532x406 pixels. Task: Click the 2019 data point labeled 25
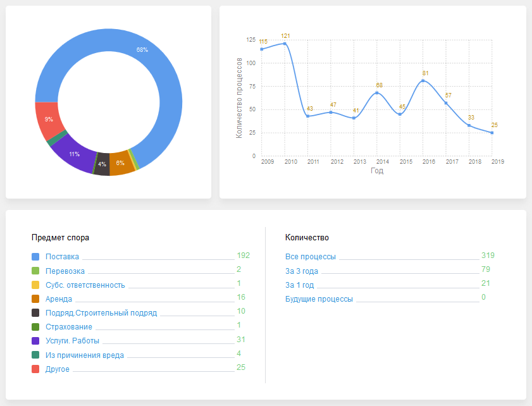click(x=492, y=133)
